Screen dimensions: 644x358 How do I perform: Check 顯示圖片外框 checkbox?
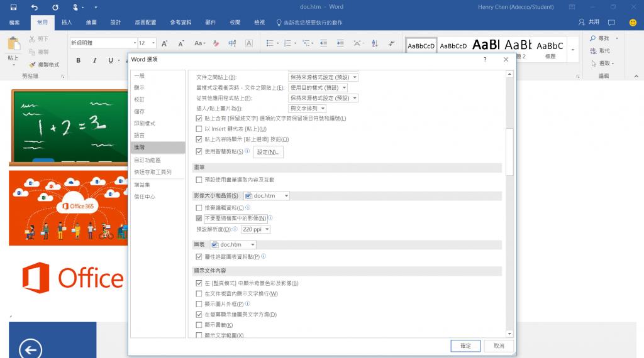point(199,304)
